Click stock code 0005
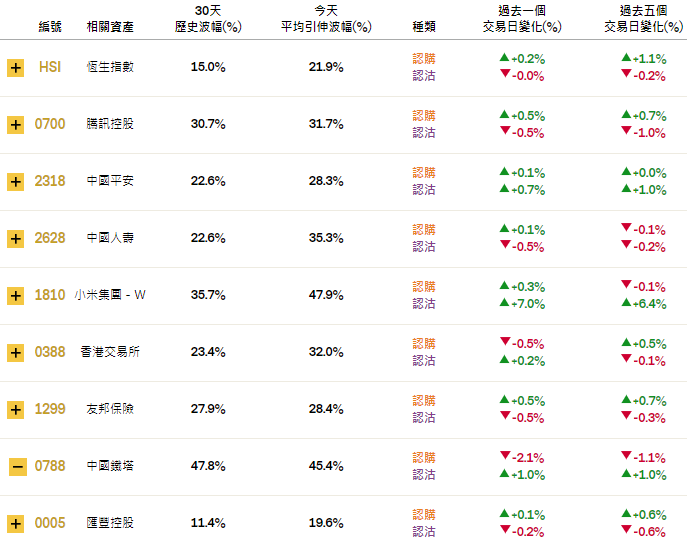This screenshot has height=546, width=687. point(50,523)
